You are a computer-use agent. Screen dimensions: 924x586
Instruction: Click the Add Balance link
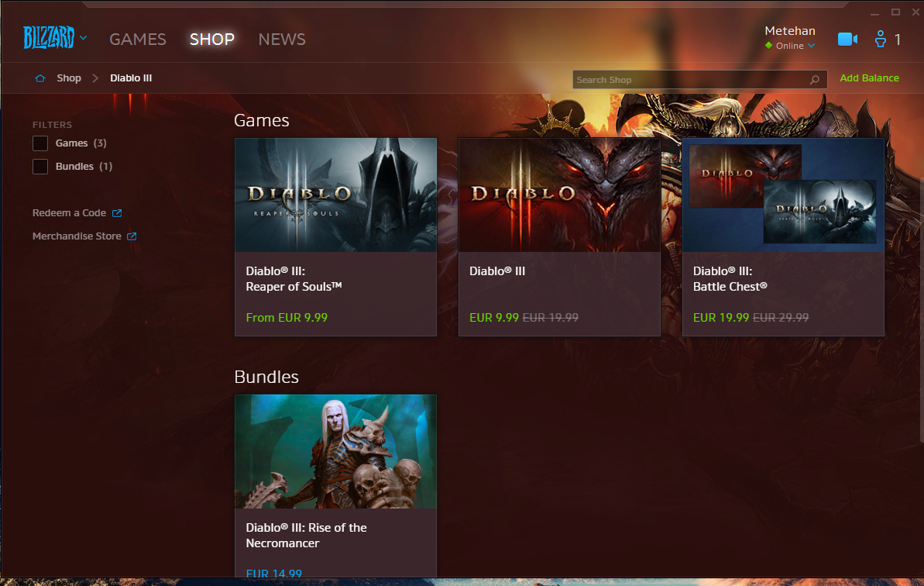tap(869, 78)
